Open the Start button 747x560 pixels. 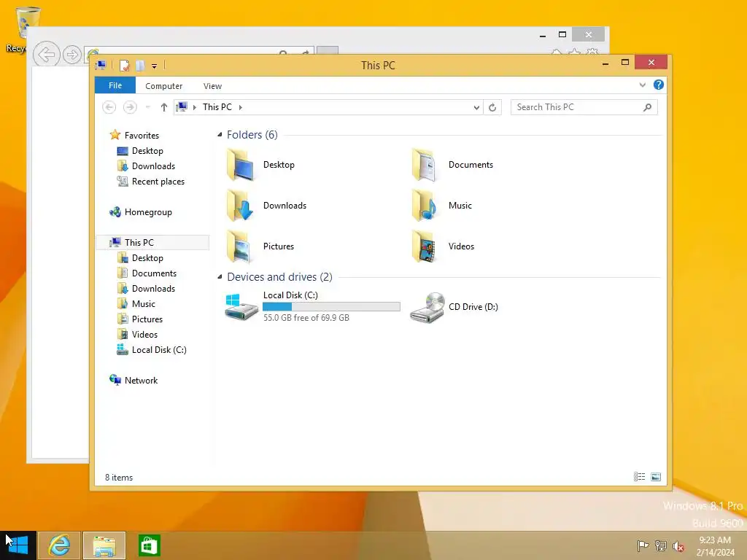point(18,545)
